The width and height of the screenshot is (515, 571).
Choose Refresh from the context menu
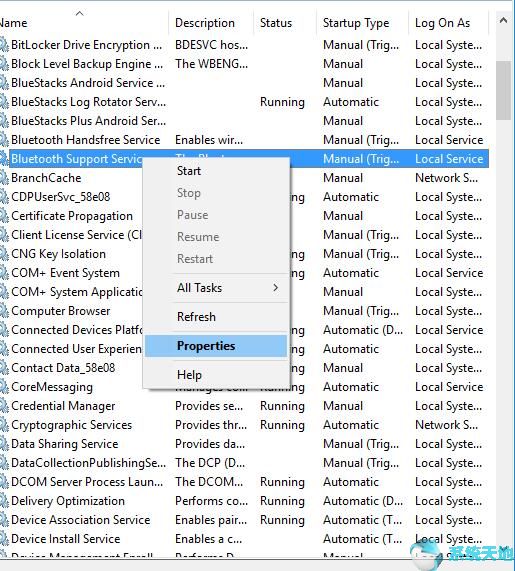point(216,317)
